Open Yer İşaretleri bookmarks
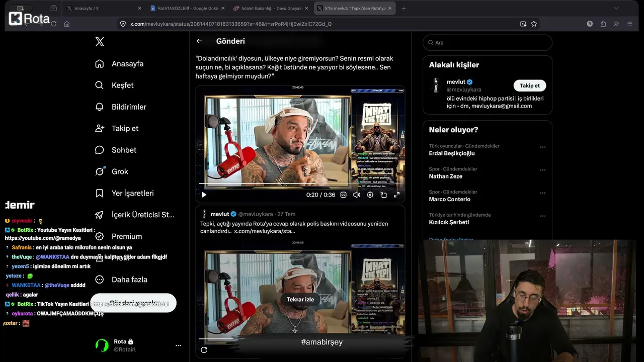 [125, 193]
